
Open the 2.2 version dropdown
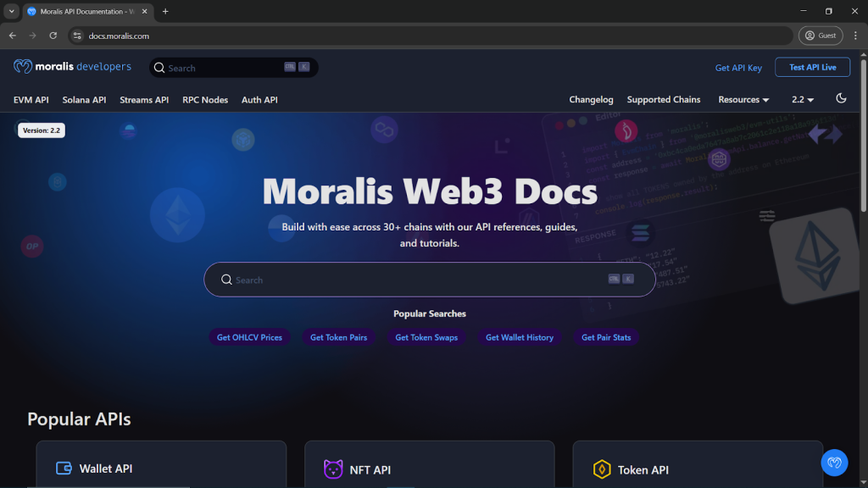802,100
